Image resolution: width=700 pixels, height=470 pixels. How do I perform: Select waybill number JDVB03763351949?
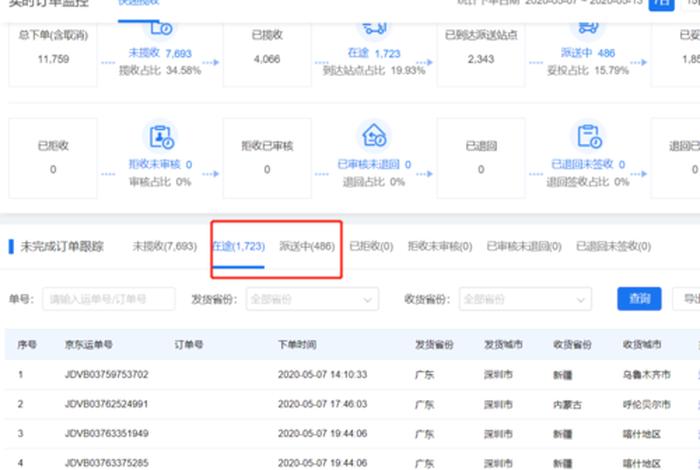pyautogui.click(x=106, y=433)
